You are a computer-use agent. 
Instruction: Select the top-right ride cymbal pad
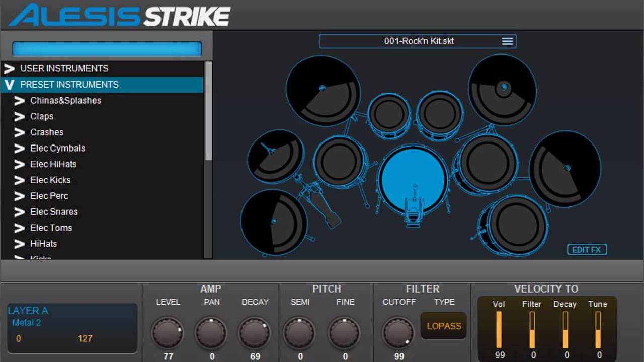coord(502,90)
